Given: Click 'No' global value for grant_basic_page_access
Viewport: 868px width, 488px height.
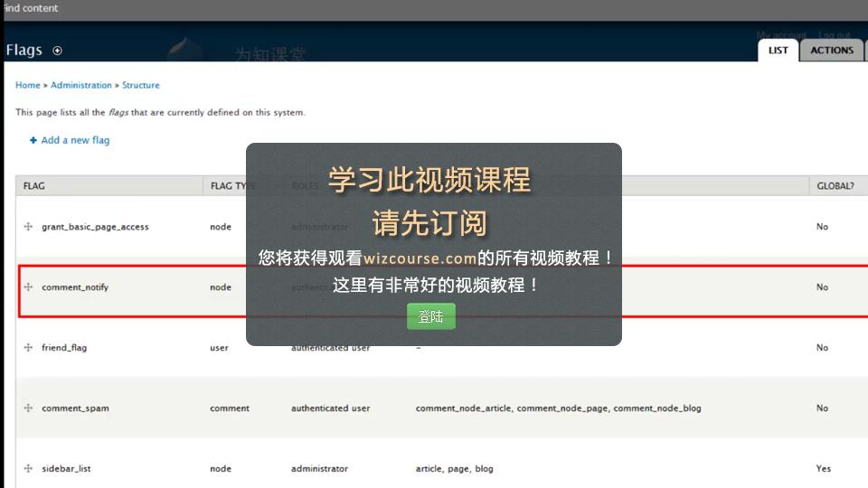Looking at the screenshot, I should (x=822, y=227).
